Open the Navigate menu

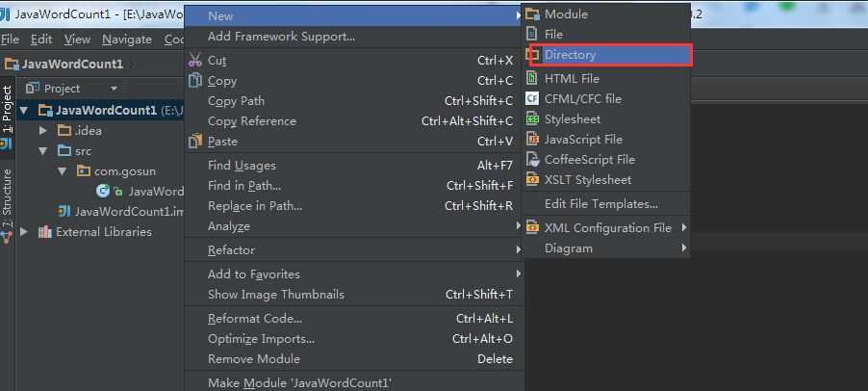pos(127,39)
